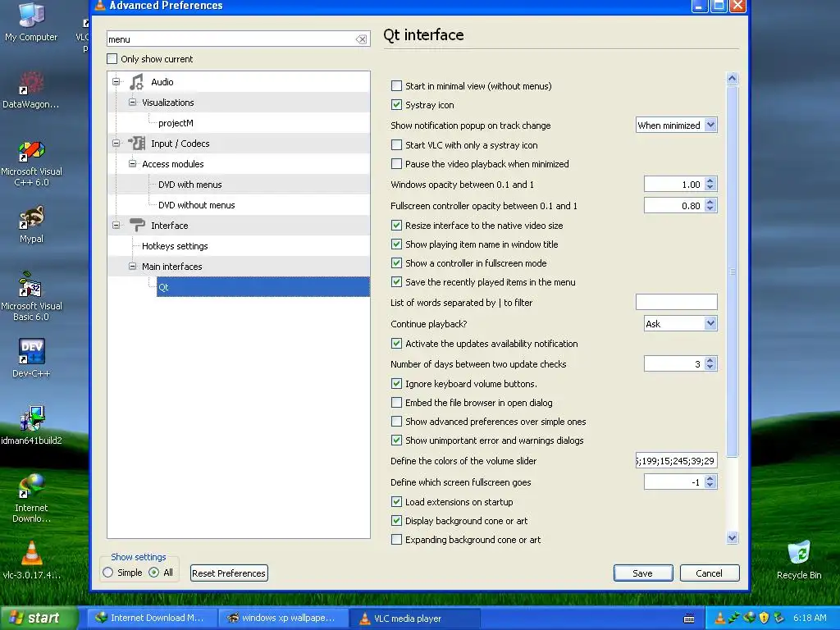
Task: Select the All settings radio button
Action: 153,573
